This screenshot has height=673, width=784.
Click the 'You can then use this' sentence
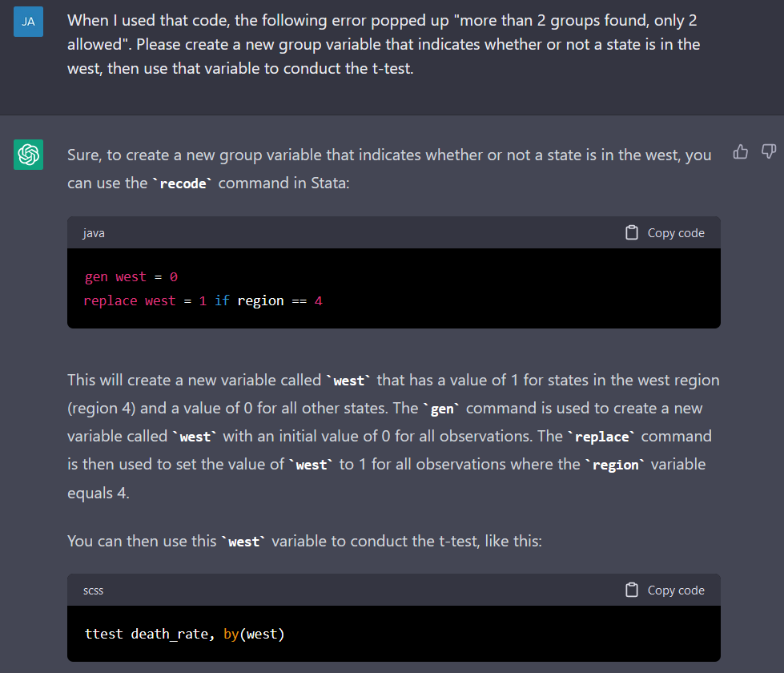(x=304, y=541)
